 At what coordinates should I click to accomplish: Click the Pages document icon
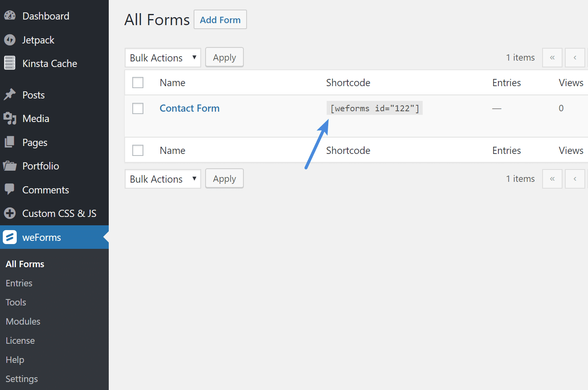coord(10,142)
